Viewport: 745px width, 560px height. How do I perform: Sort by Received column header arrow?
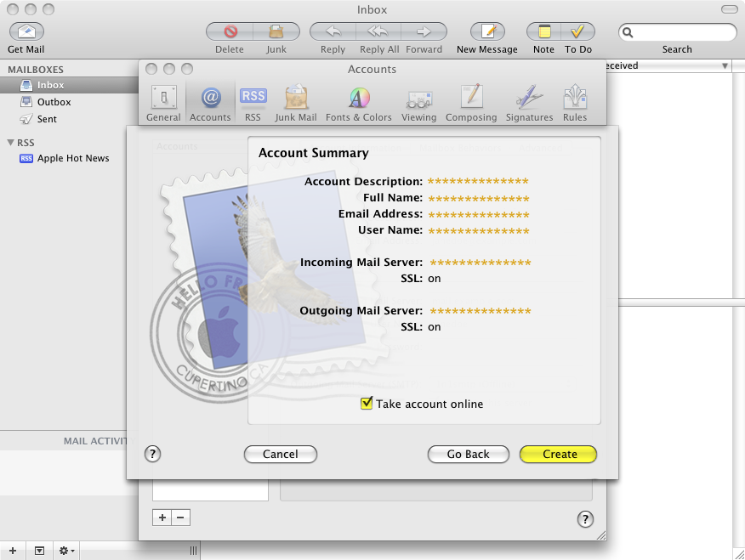[725, 66]
